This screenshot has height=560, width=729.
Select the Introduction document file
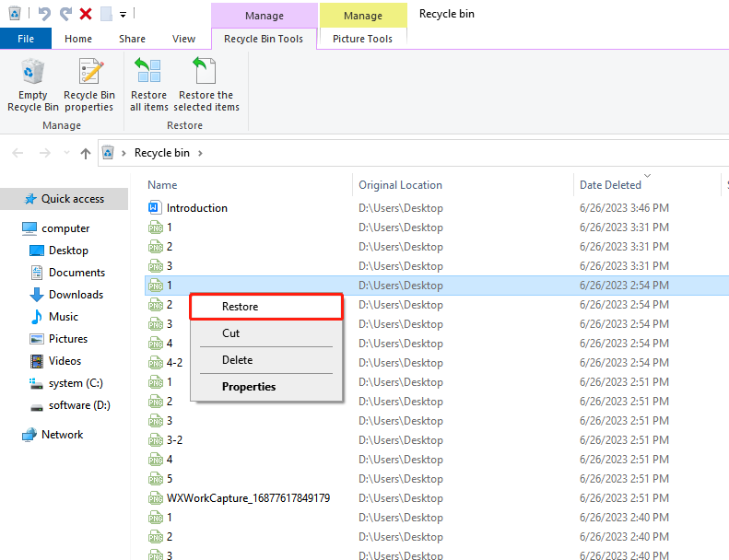coord(197,208)
